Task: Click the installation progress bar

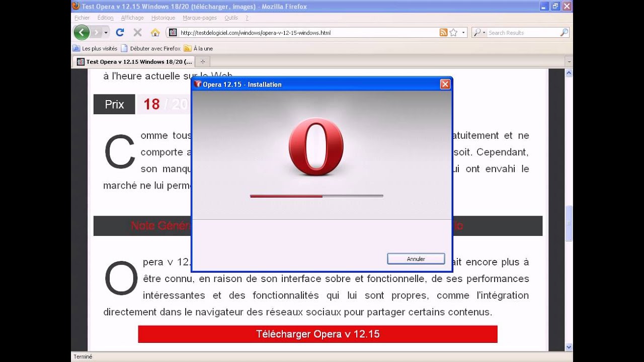Action: pyautogui.click(x=316, y=196)
